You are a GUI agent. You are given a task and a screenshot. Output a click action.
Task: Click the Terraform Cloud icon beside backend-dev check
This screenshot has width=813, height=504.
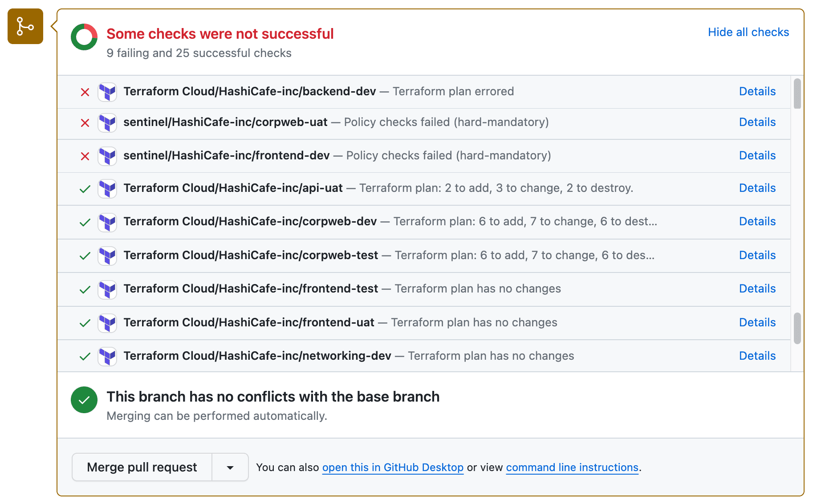point(107,92)
